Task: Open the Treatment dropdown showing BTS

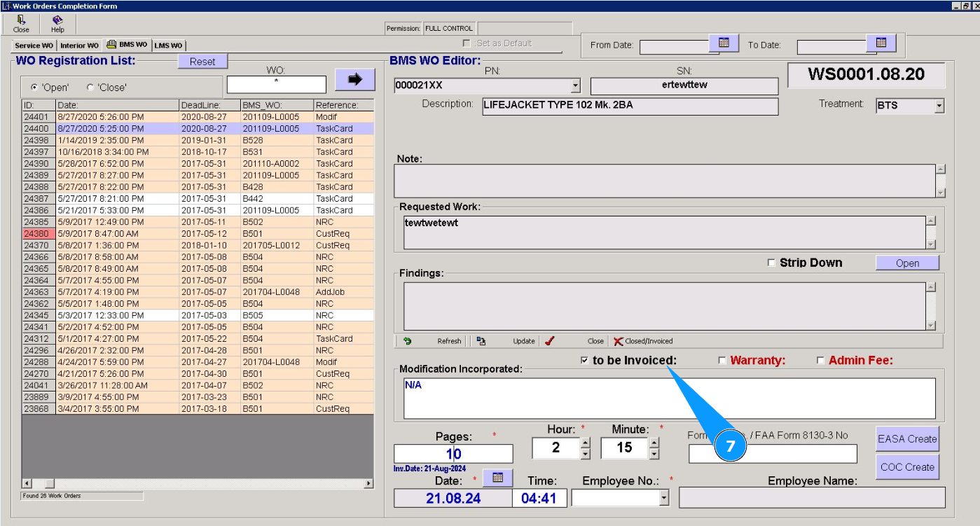Action: 939,106
